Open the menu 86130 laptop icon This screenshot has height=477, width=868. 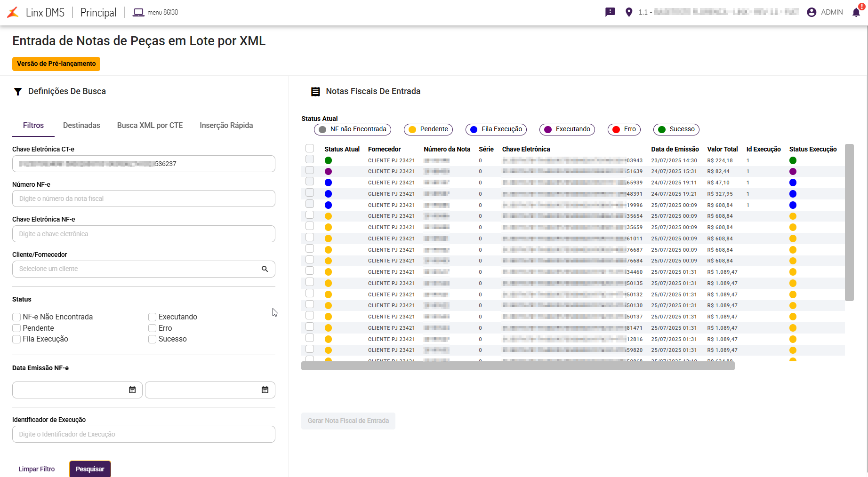pos(138,12)
